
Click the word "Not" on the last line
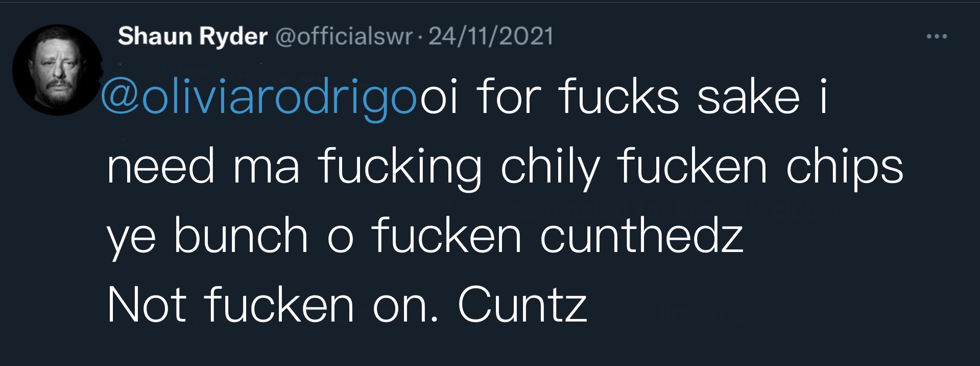pyautogui.click(x=146, y=305)
